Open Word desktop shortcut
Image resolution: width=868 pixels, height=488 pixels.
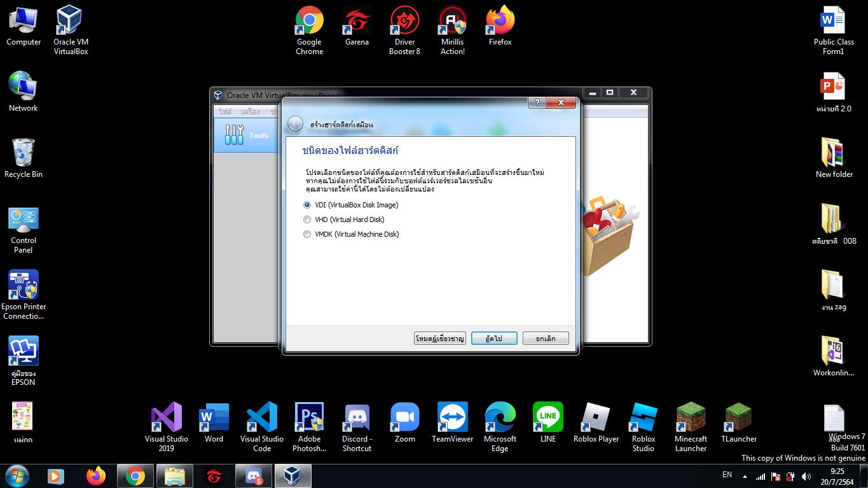(x=214, y=424)
